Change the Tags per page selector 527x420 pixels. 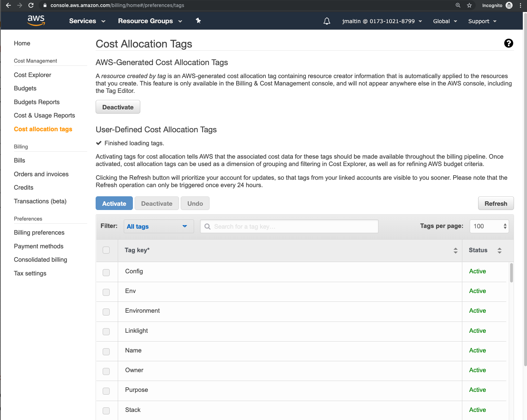(x=489, y=226)
